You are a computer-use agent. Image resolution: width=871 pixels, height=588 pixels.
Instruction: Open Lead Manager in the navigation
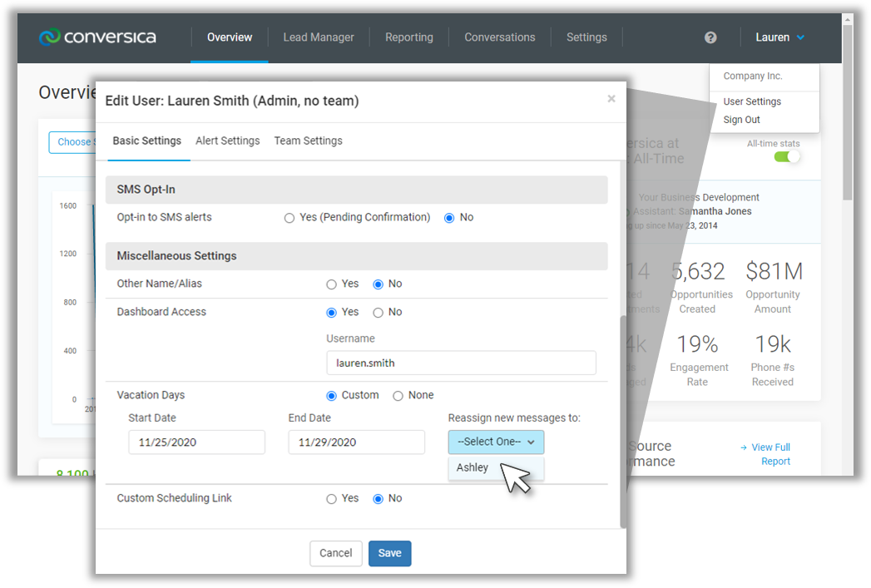(x=319, y=37)
